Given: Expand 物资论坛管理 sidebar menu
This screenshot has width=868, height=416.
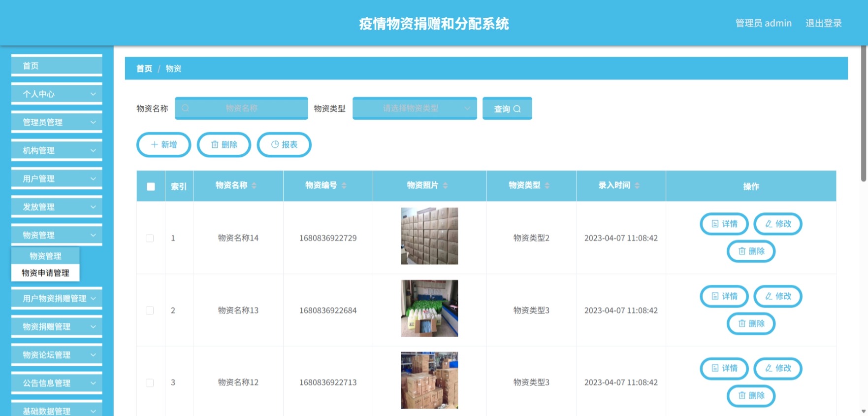Looking at the screenshot, I should point(57,355).
